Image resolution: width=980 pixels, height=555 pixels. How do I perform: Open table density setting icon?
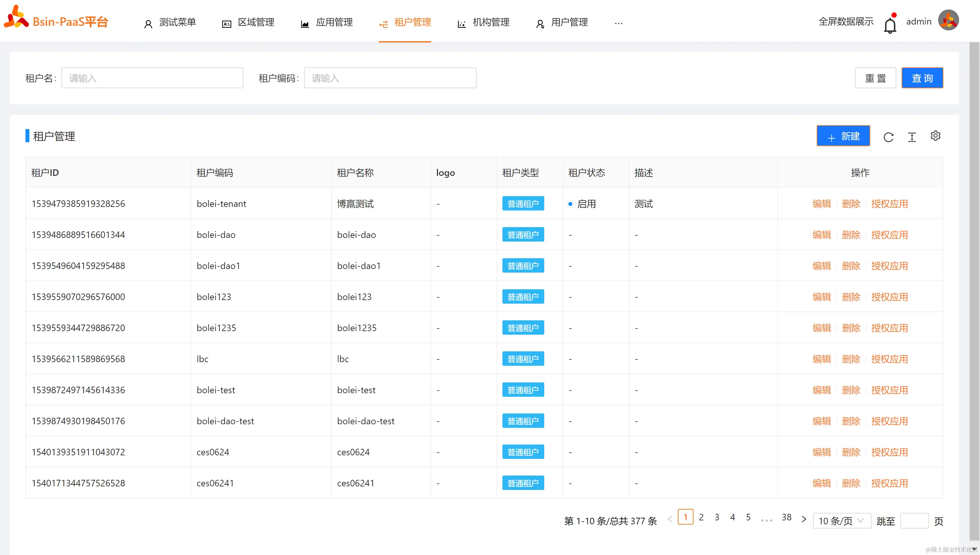[x=911, y=137]
